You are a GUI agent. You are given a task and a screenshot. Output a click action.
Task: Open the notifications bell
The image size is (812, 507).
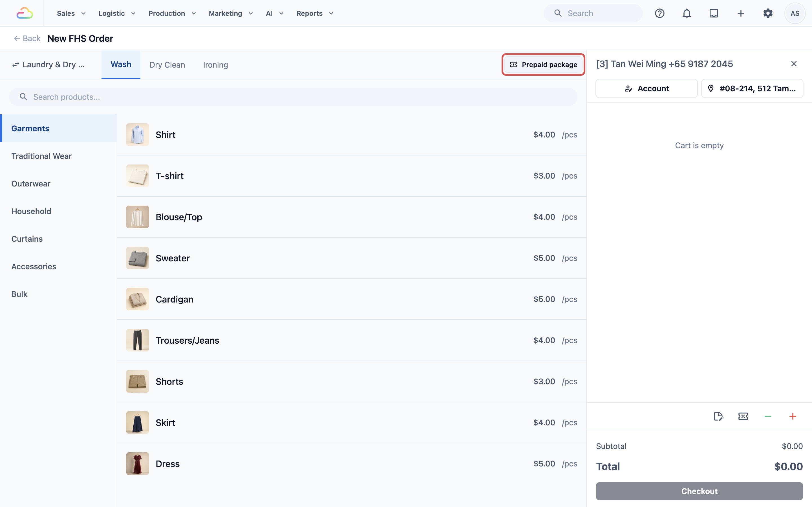tap(687, 14)
